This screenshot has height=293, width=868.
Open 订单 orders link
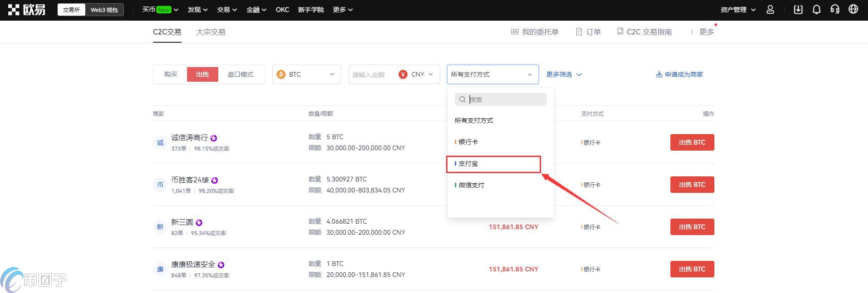588,32
